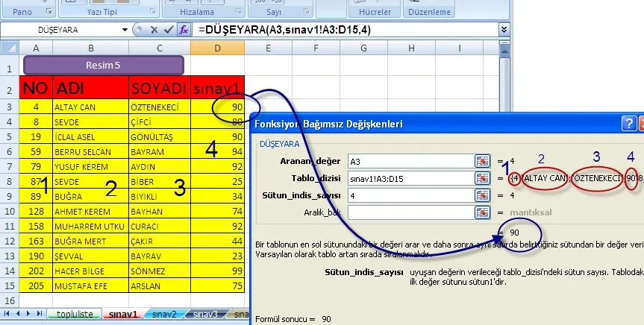The width and height of the screenshot is (644, 325).
Task: Select column D header
Action: tap(217, 48)
